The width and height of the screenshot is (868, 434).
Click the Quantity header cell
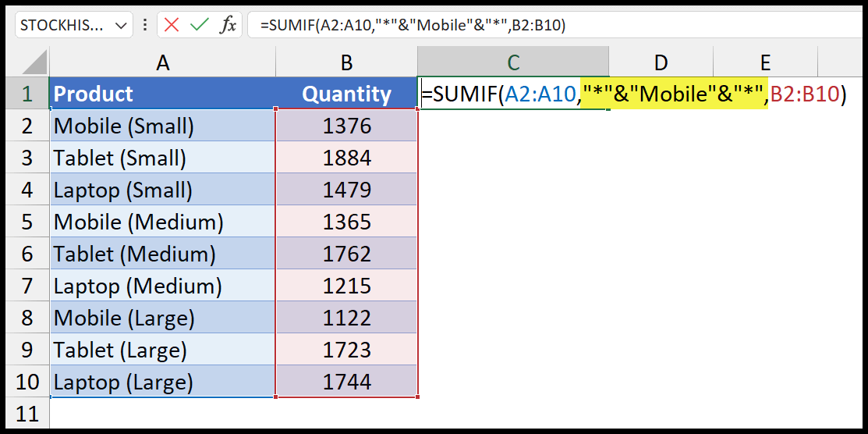(x=346, y=94)
